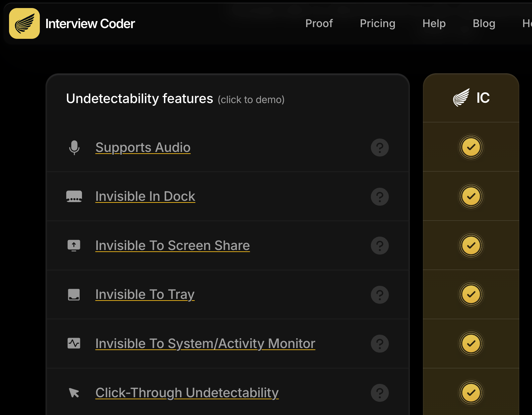Show the help tooltip for Invisible To Tray
532x415 pixels.
380,295
